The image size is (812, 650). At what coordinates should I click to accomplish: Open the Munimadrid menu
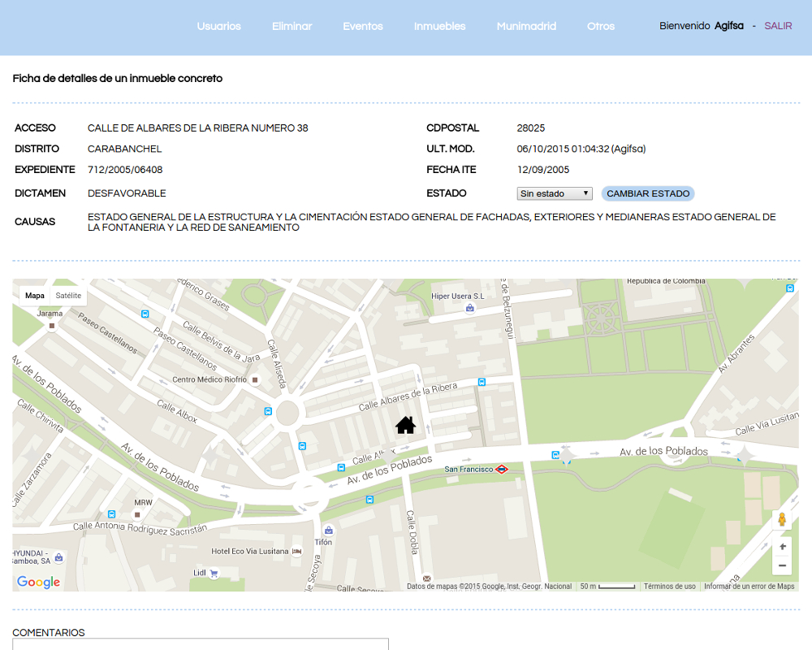(526, 26)
